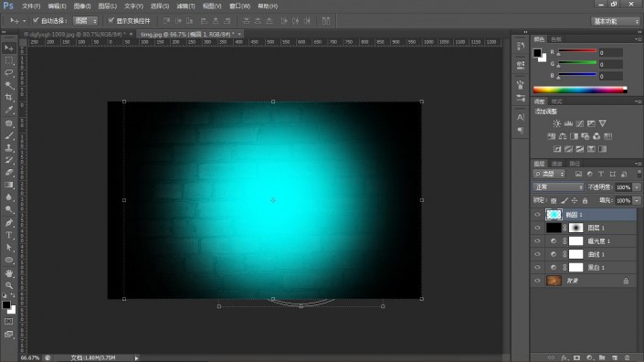
Task: Toggle the Auto-Select checkbox
Action: (36, 20)
